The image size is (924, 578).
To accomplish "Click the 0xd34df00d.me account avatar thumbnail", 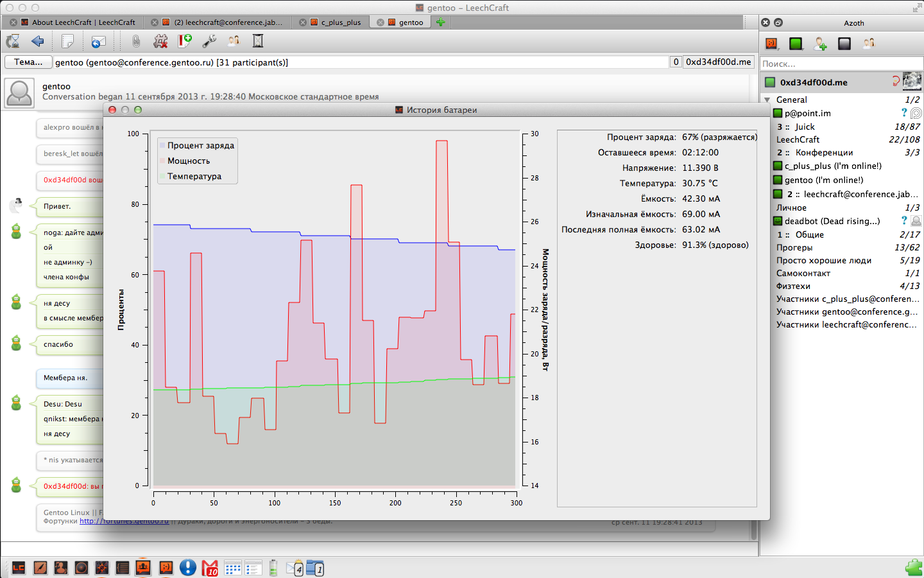I will 912,82.
